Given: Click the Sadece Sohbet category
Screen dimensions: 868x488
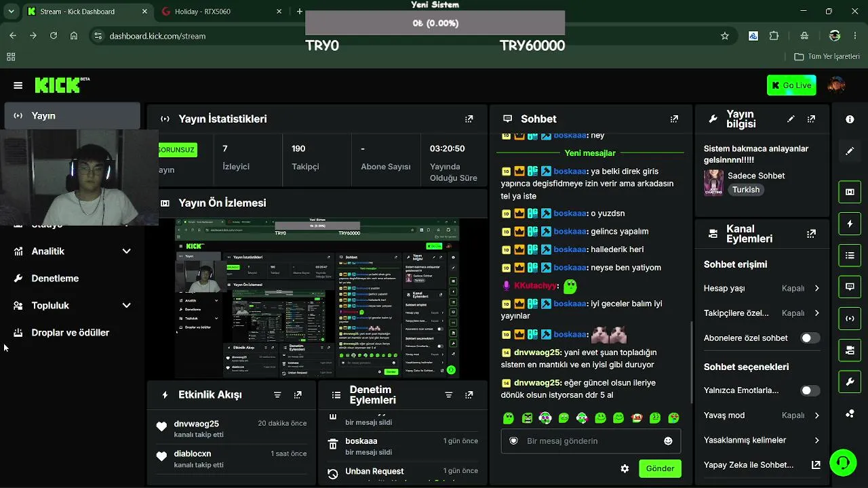Looking at the screenshot, I should click(x=756, y=176).
